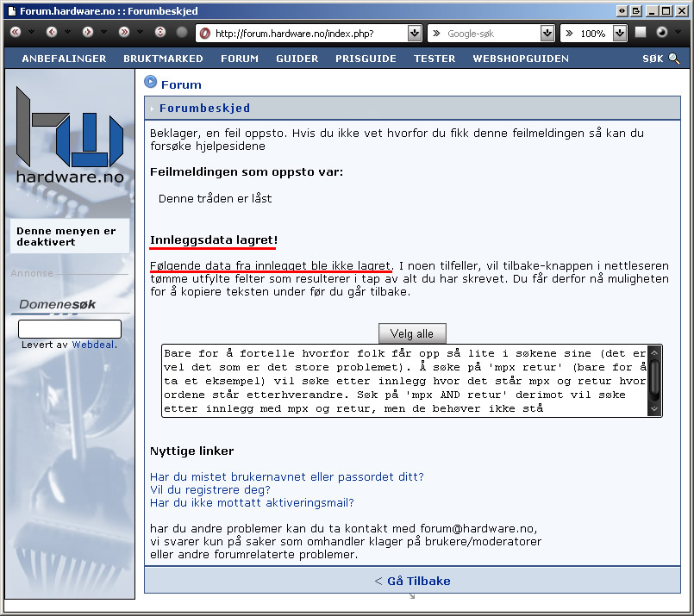Click the text area scrollbar up arrow
This screenshot has height=616, width=694.
[654, 353]
